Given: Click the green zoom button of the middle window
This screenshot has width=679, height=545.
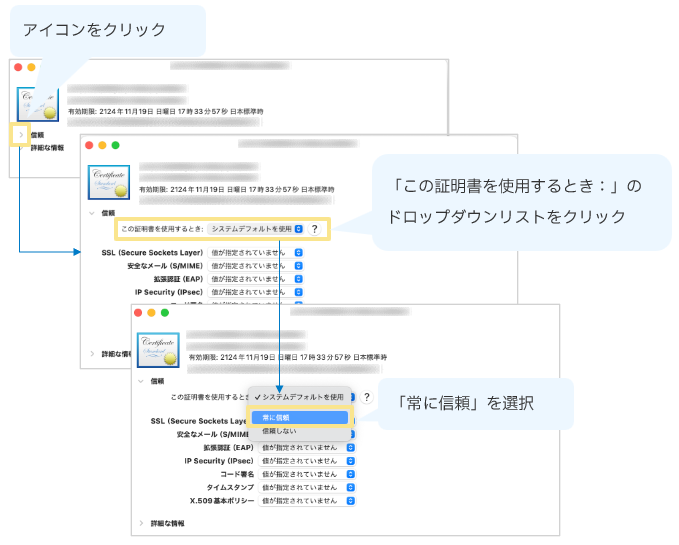Looking at the screenshot, I should [x=115, y=145].
